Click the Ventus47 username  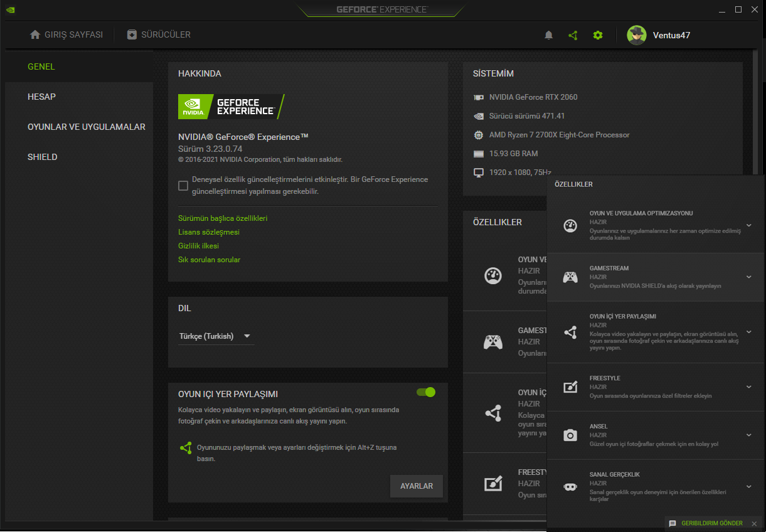671,35
